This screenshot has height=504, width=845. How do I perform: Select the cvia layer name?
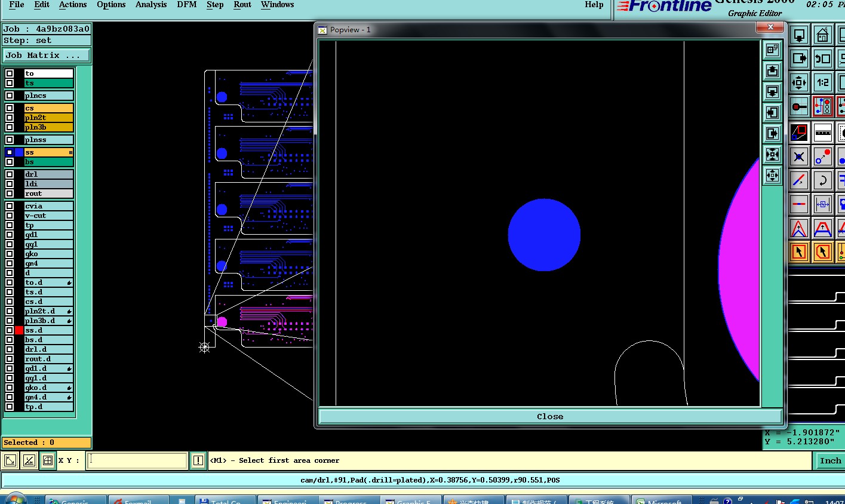point(49,206)
